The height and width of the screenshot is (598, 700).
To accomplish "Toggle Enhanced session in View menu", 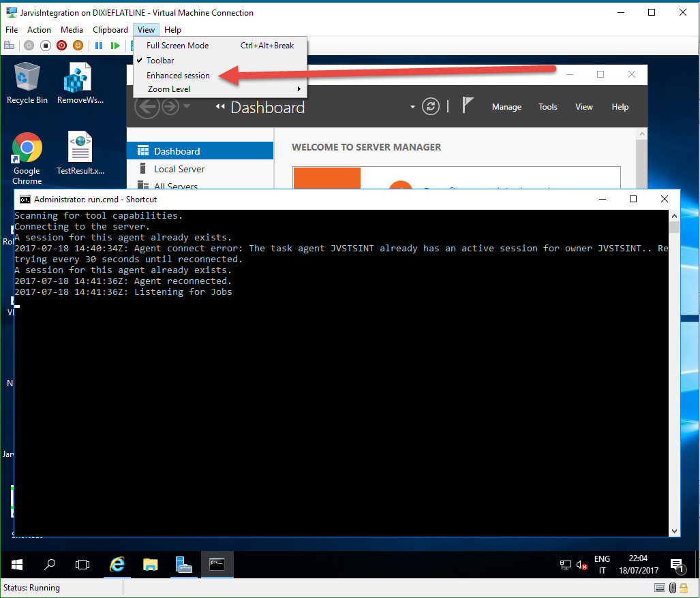I will (x=220, y=76).
